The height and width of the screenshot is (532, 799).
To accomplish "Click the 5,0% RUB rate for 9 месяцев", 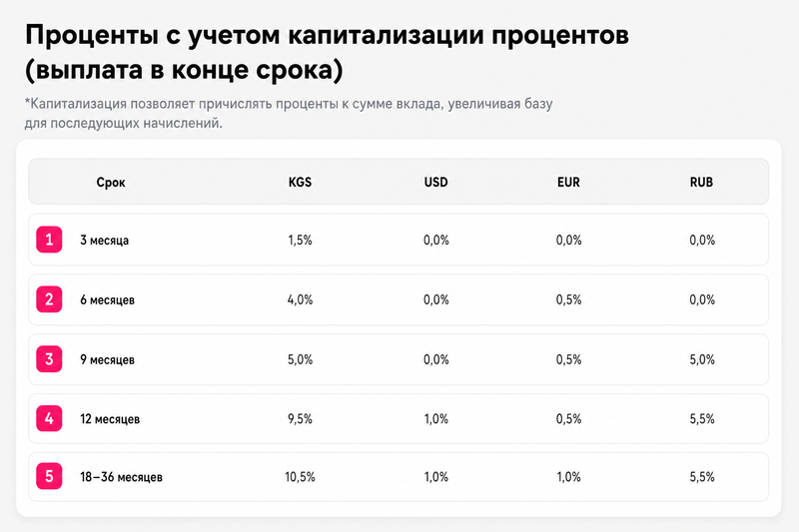I will 702,360.
